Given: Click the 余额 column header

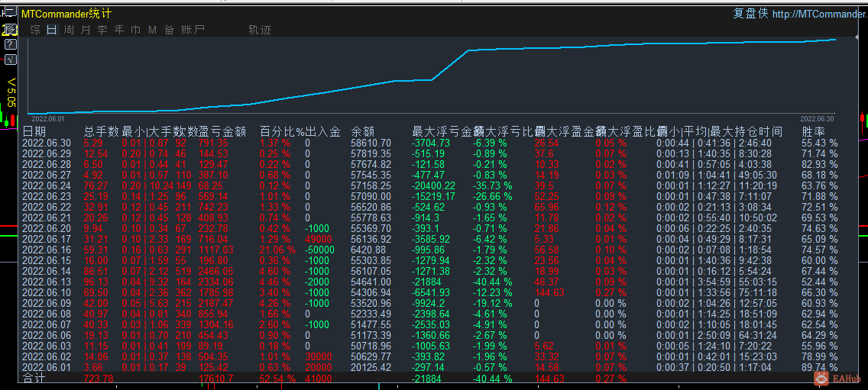Looking at the screenshot, I should point(363,132).
